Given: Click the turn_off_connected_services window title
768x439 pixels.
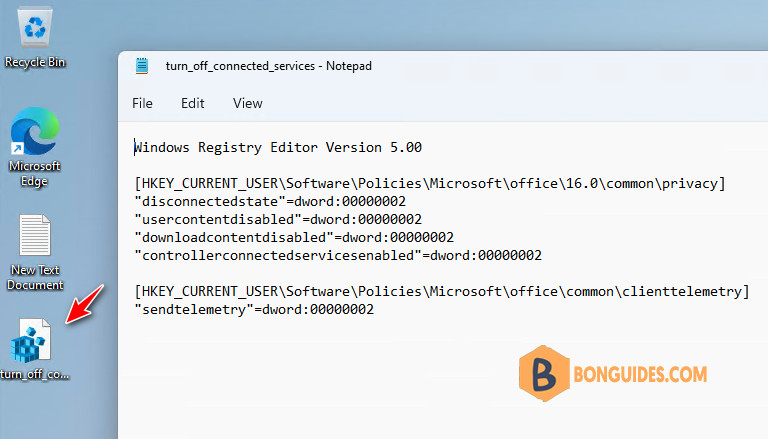Looking at the screenshot, I should coord(268,66).
